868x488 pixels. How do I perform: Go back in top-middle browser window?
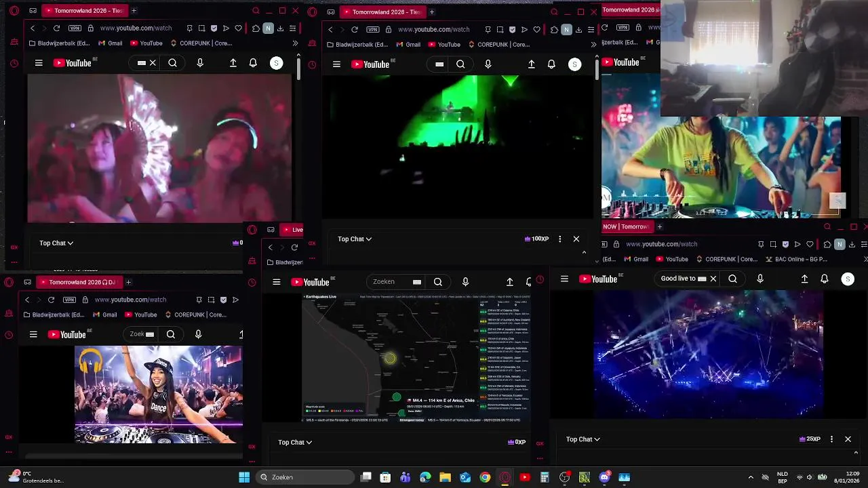330,30
